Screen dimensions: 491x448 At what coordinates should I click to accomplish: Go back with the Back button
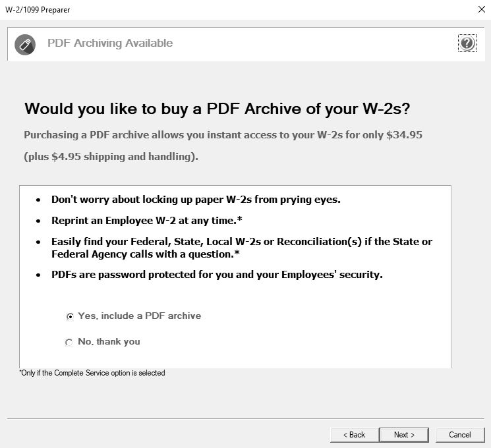tap(354, 435)
